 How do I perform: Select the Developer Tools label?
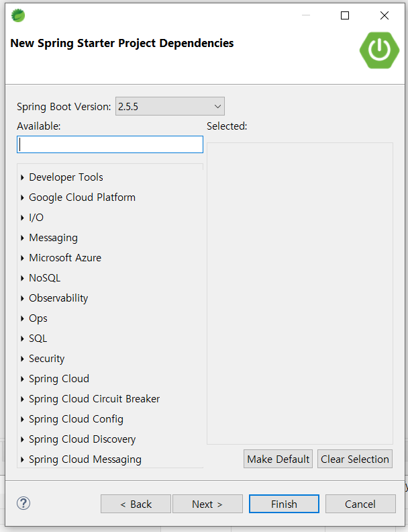click(66, 177)
